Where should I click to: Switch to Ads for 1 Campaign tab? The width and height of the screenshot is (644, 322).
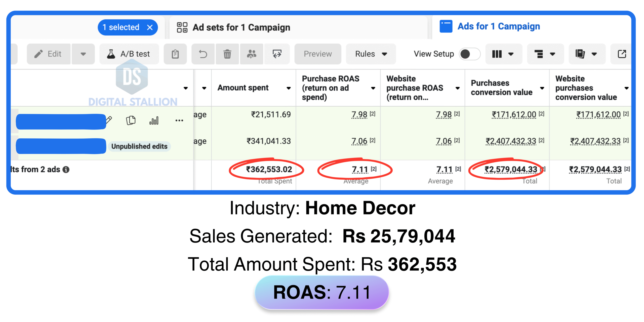pyautogui.click(x=498, y=26)
